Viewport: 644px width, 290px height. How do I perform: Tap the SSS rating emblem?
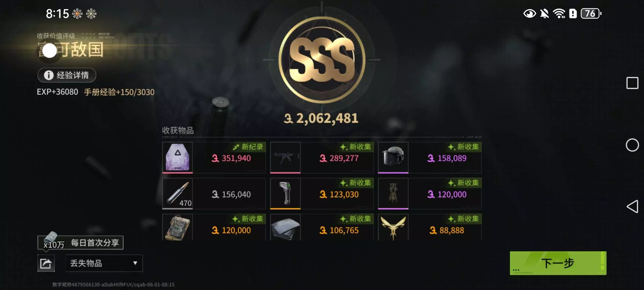click(322, 60)
